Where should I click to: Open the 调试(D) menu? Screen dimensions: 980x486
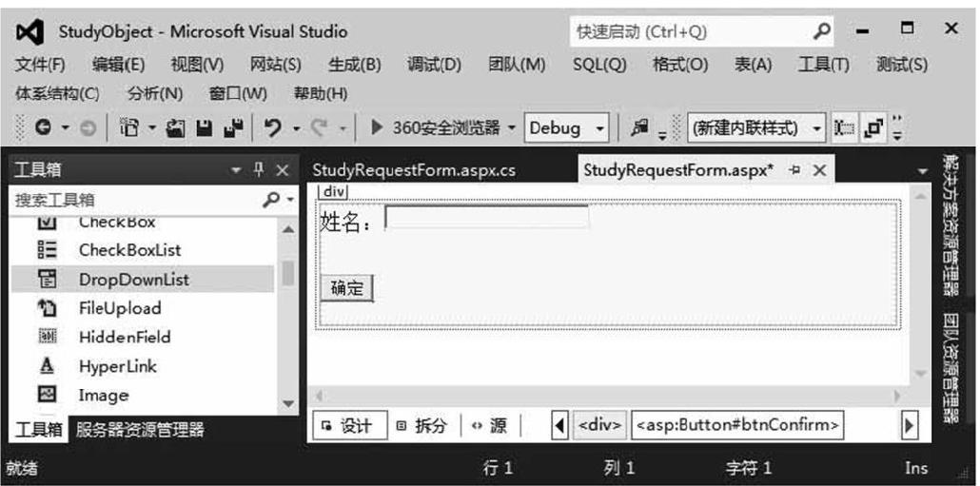click(x=435, y=65)
